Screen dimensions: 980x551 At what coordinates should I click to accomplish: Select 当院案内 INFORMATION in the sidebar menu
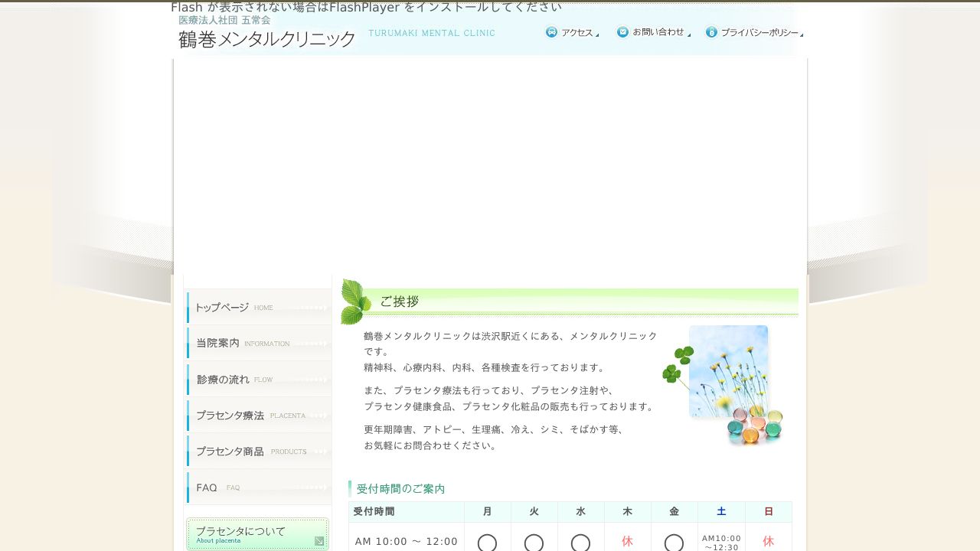[x=245, y=343]
